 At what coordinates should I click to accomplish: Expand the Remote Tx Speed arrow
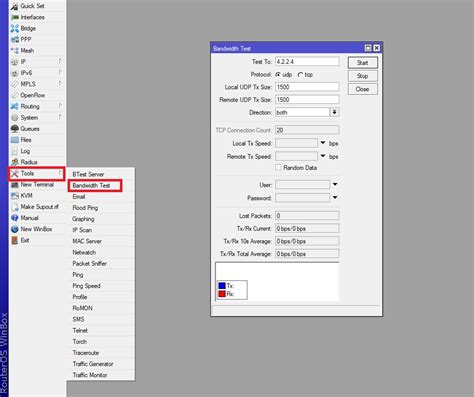[323, 156]
